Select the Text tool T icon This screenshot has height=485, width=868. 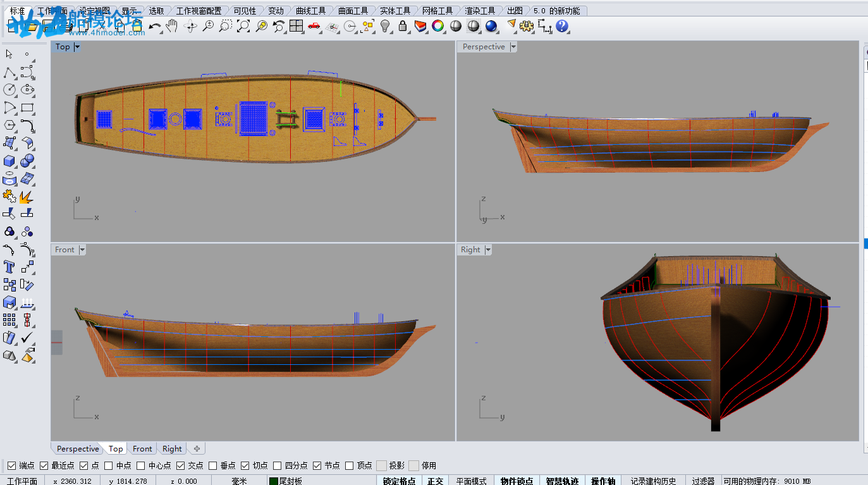tap(9, 267)
